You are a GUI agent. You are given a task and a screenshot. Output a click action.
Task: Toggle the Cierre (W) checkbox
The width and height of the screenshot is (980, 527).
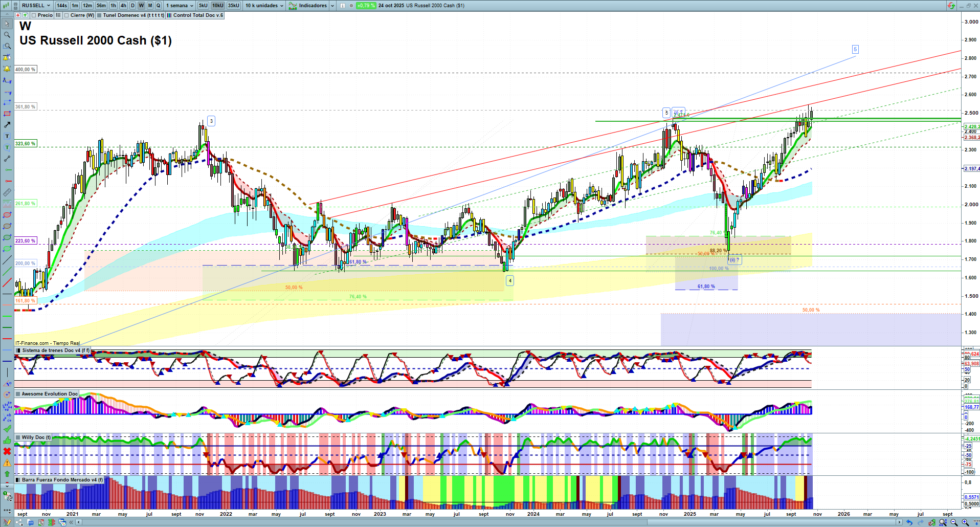(x=67, y=15)
